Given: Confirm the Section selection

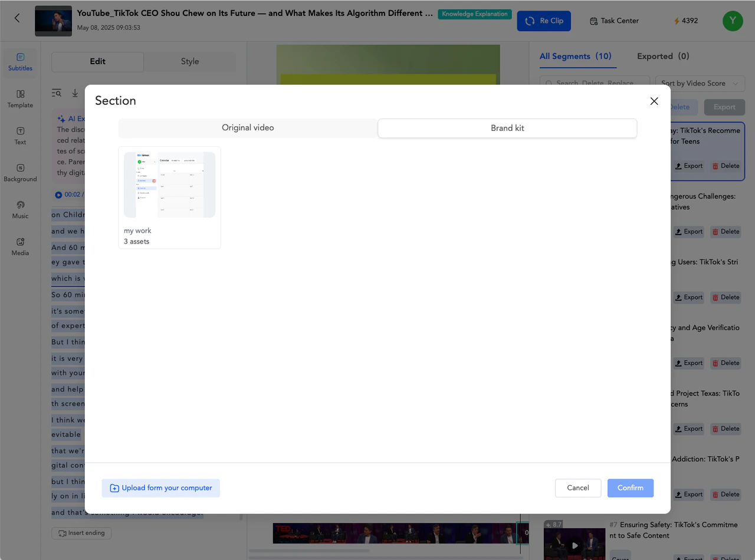Looking at the screenshot, I should coord(631,488).
